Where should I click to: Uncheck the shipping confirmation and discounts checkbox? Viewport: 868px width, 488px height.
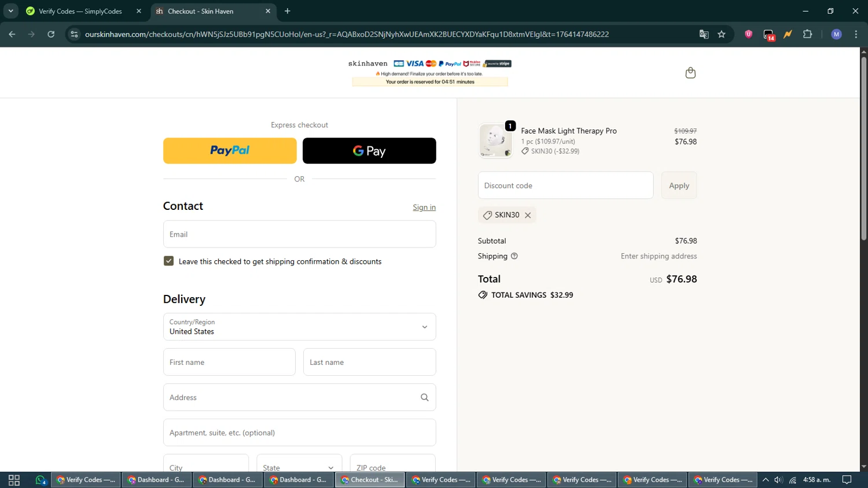pyautogui.click(x=168, y=261)
